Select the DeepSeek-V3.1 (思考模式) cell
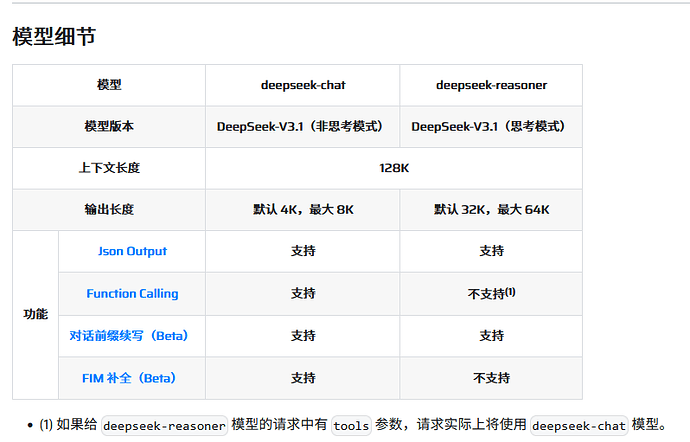This screenshot has width=690, height=442. (491, 126)
